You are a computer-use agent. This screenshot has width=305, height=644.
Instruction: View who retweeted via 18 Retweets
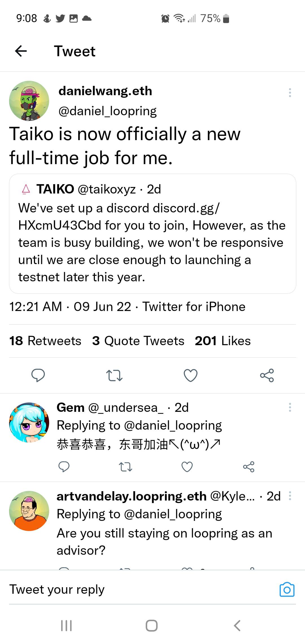click(45, 341)
